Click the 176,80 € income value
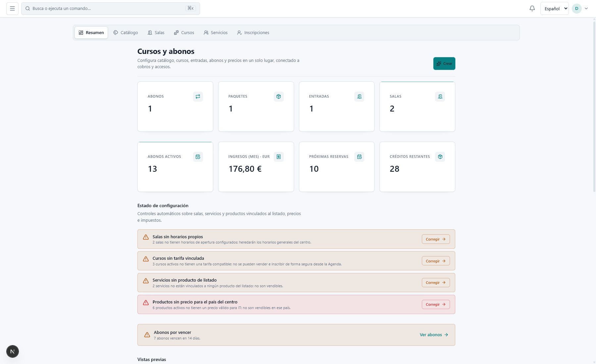 point(245,169)
